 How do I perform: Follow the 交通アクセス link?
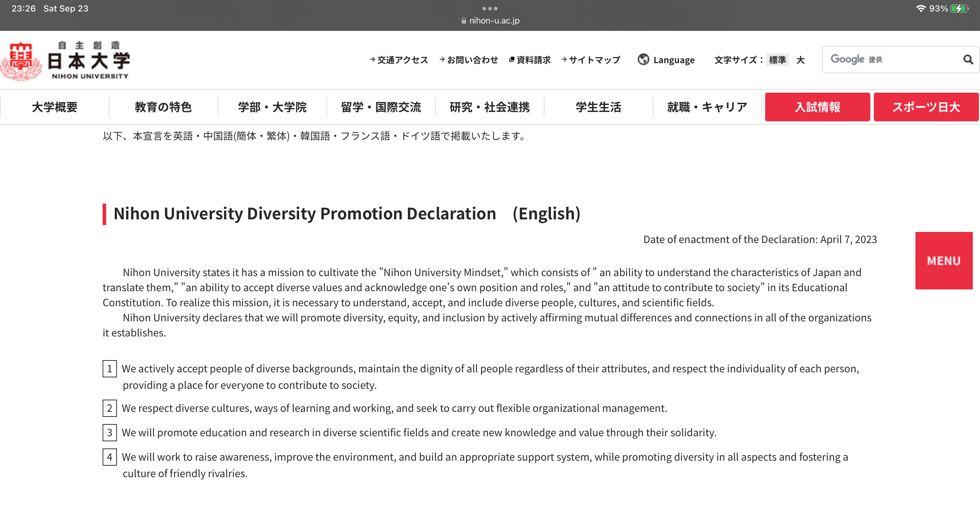point(399,60)
